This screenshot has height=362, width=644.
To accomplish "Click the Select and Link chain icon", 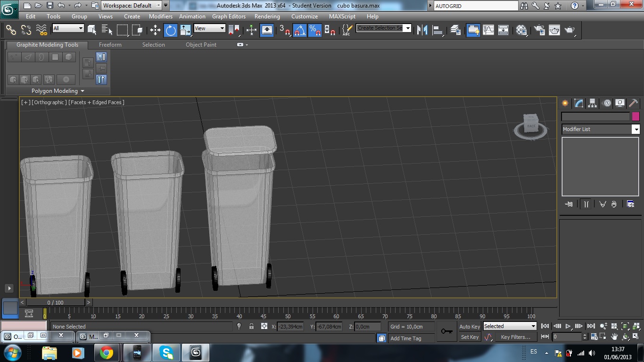I will pyautogui.click(x=11, y=30).
